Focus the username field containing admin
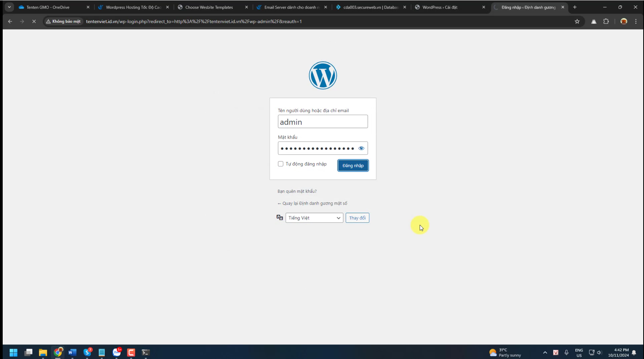 click(323, 122)
